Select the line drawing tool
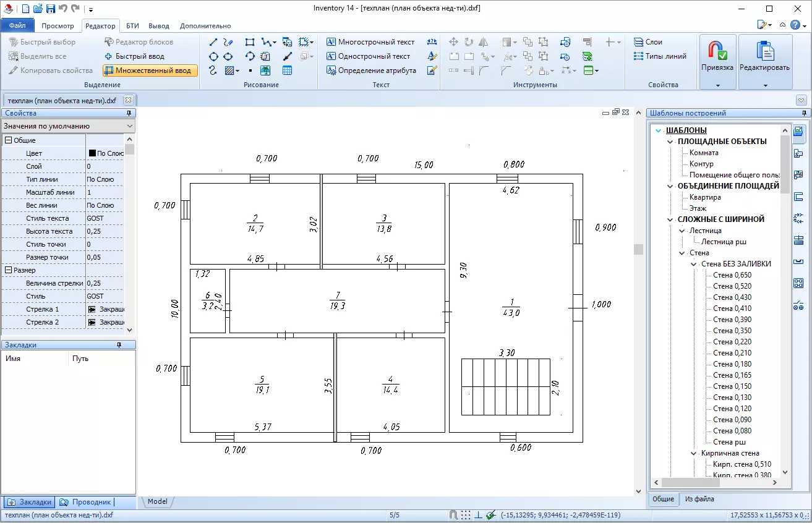This screenshot has height=523, width=812. [213, 43]
